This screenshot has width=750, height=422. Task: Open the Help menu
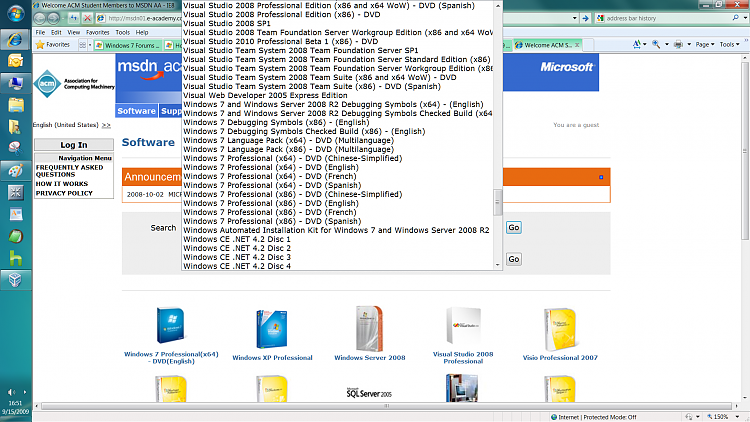tap(142, 33)
